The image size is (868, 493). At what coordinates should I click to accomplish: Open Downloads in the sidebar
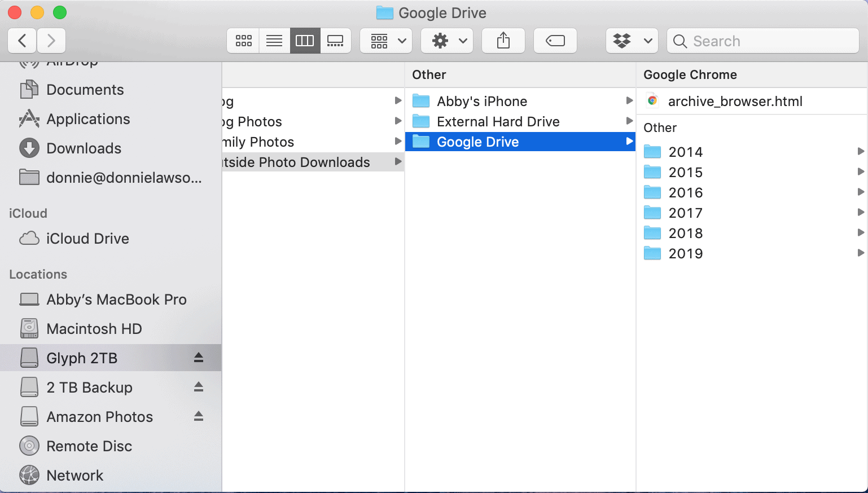(x=111, y=148)
